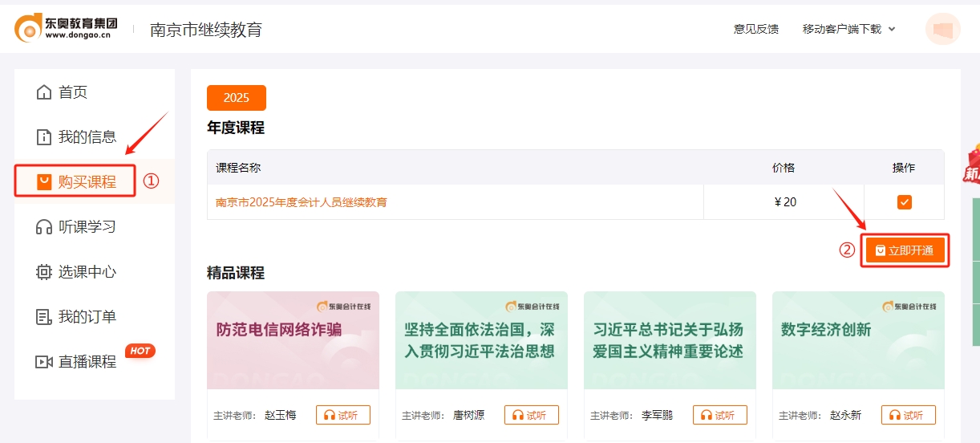
Task: Click the 立即开通 button
Action: coord(905,250)
